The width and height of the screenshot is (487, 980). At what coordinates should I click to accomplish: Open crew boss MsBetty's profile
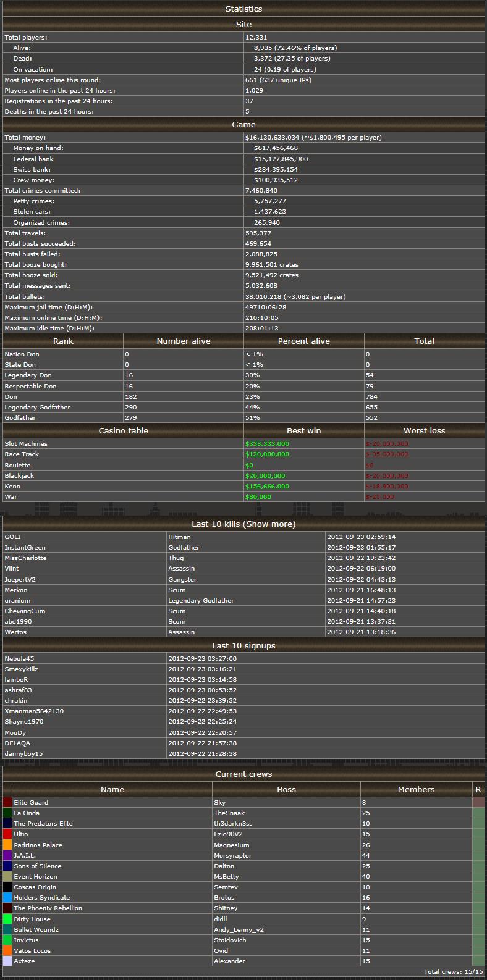pos(226,877)
